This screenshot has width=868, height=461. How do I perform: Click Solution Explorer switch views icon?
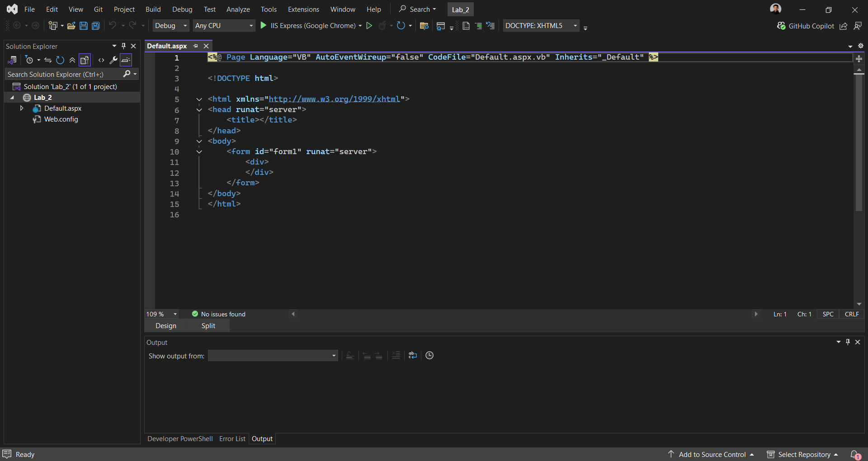pos(12,60)
